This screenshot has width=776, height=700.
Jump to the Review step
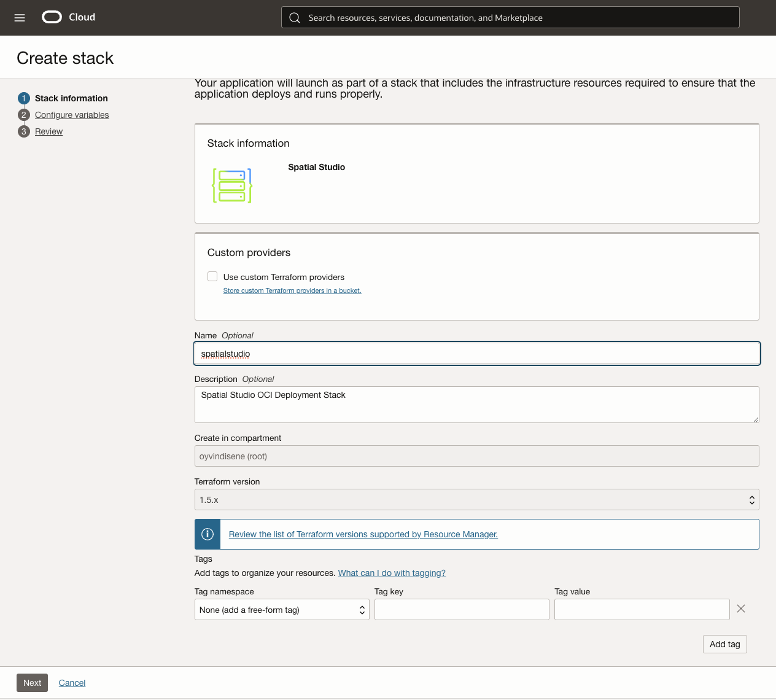pos(49,131)
